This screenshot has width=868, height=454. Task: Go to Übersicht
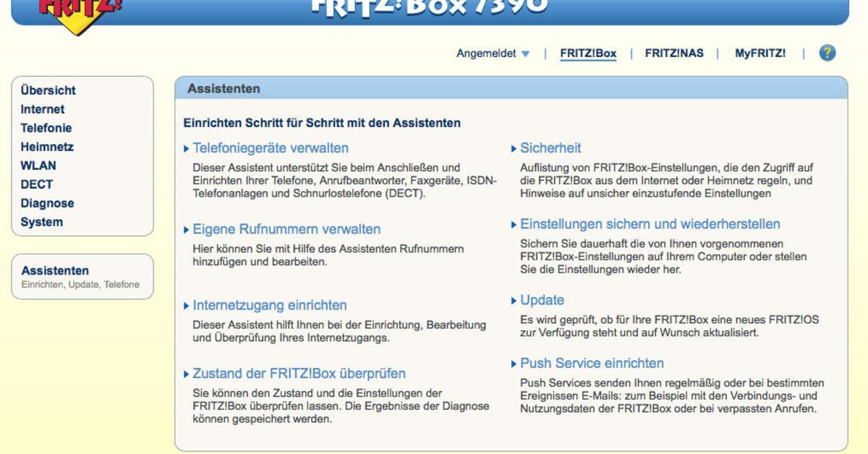pyautogui.click(x=48, y=90)
